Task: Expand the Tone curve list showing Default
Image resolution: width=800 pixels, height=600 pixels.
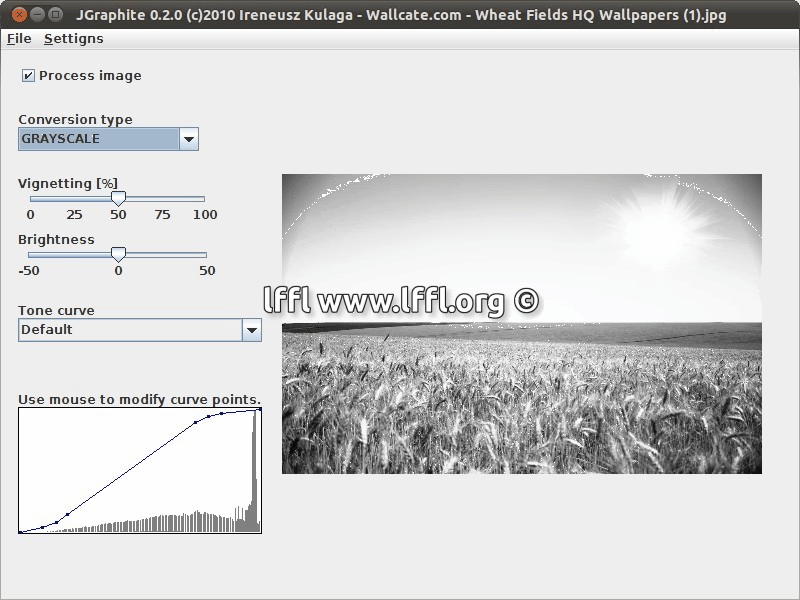Action: point(130,330)
